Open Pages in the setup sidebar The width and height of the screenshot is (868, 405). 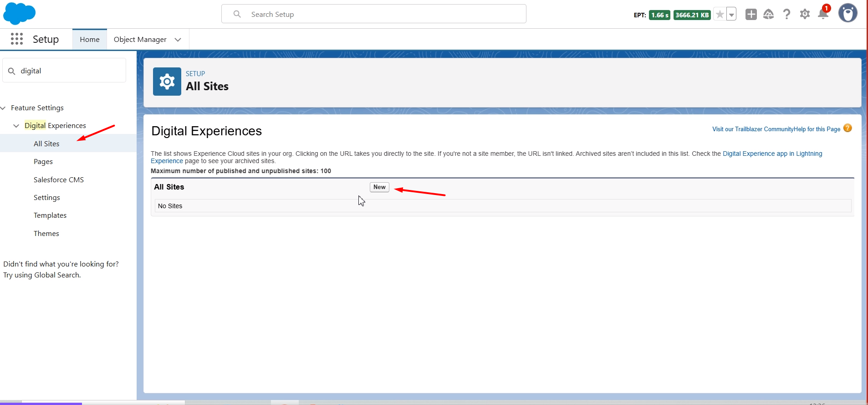point(43,162)
